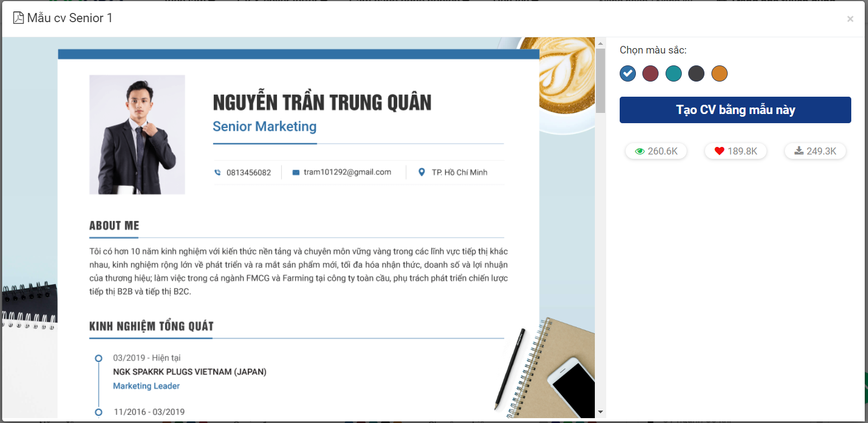Click the preview scrollbar thumb
Image resolution: width=868 pixels, height=423 pixels.
(x=600, y=80)
